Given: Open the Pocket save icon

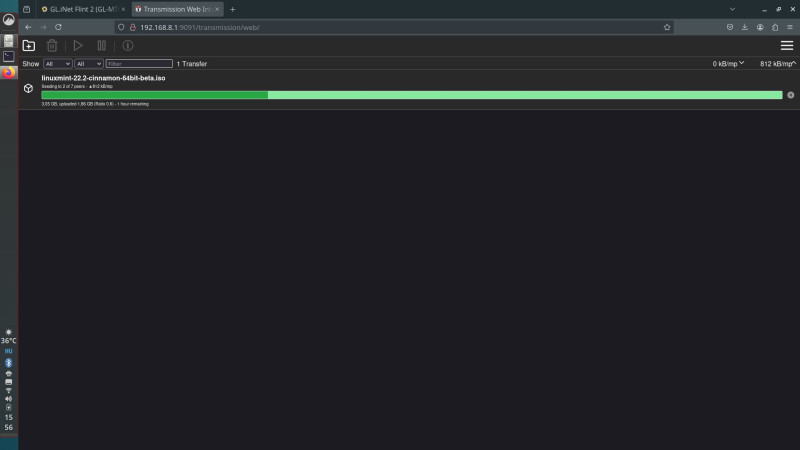Looking at the screenshot, I should point(730,28).
